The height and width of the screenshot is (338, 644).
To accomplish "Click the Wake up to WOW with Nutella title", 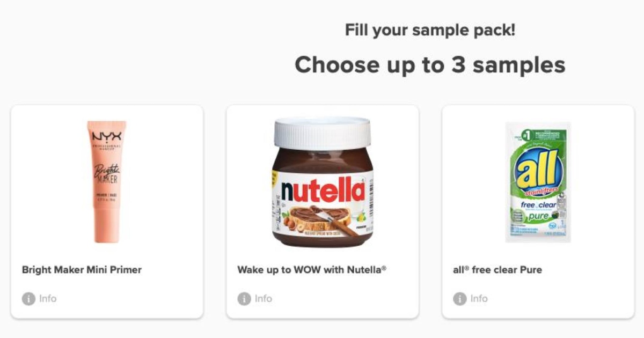I will [312, 270].
